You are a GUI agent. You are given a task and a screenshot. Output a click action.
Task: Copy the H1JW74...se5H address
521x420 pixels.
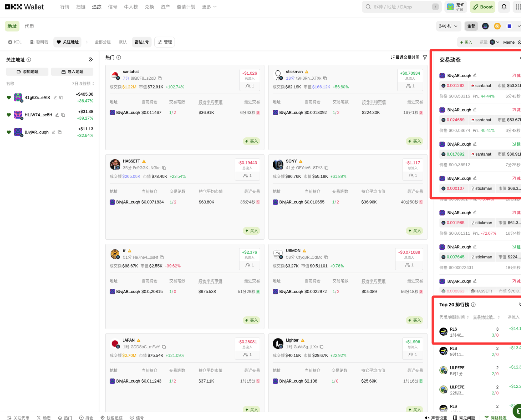63,115
